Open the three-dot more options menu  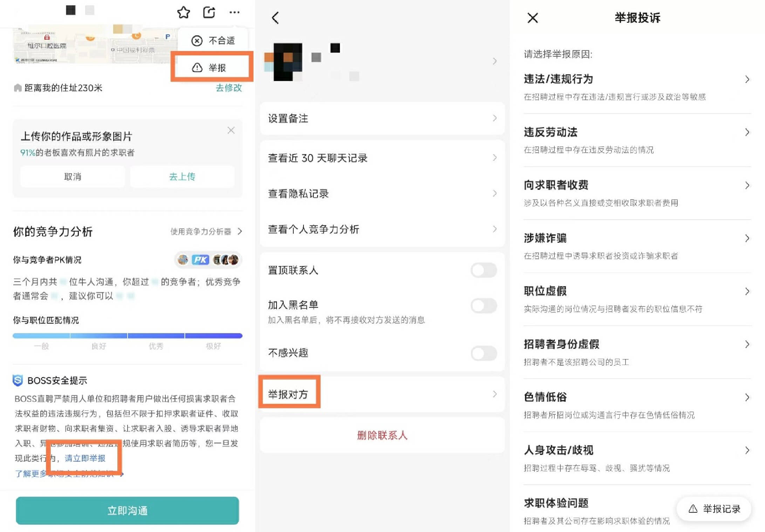pos(234,13)
